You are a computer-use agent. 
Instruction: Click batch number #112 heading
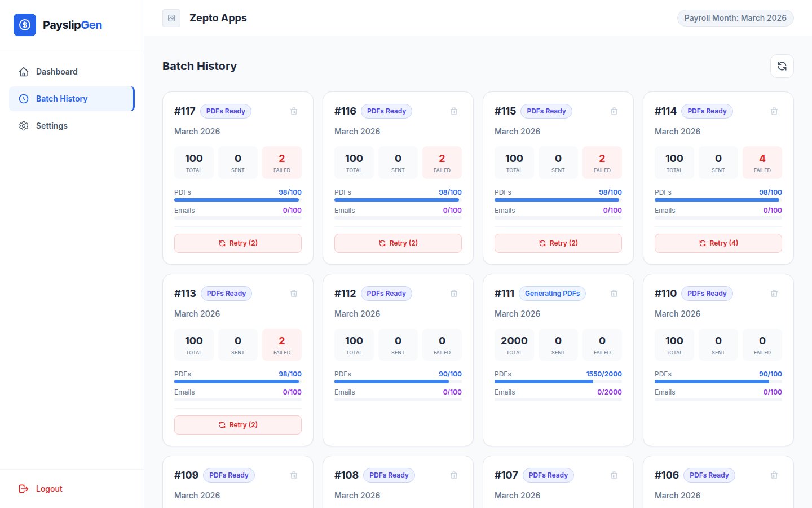click(x=345, y=294)
